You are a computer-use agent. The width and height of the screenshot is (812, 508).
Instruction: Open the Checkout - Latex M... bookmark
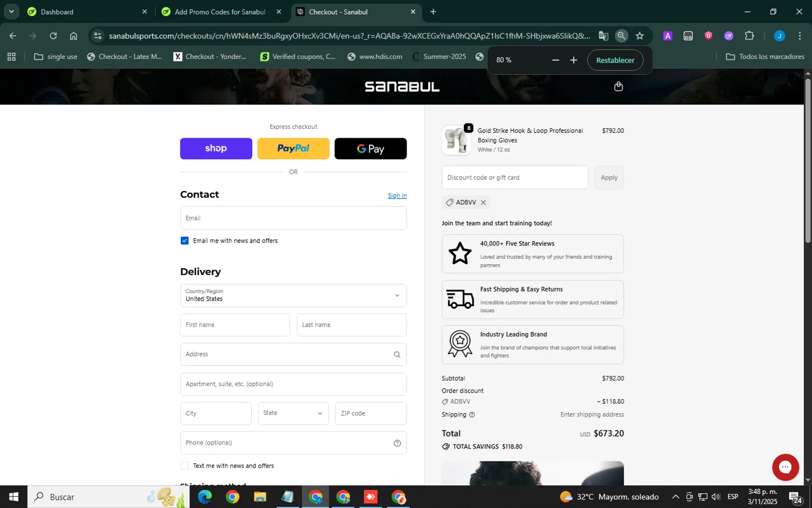(x=125, y=56)
